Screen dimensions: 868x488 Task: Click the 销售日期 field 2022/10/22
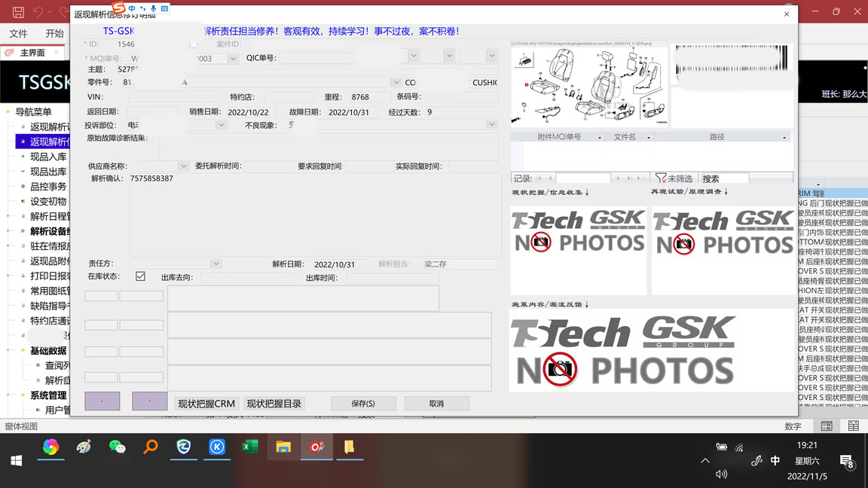252,111
